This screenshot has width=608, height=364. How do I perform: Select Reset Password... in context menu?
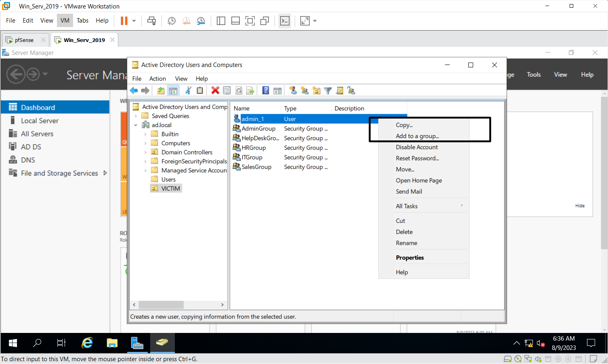coord(424,158)
